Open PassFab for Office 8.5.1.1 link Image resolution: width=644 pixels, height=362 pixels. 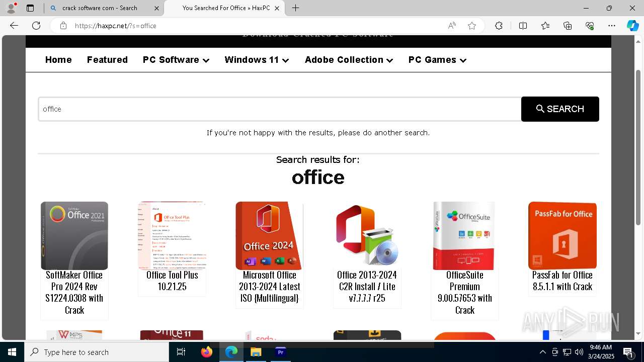point(562,281)
